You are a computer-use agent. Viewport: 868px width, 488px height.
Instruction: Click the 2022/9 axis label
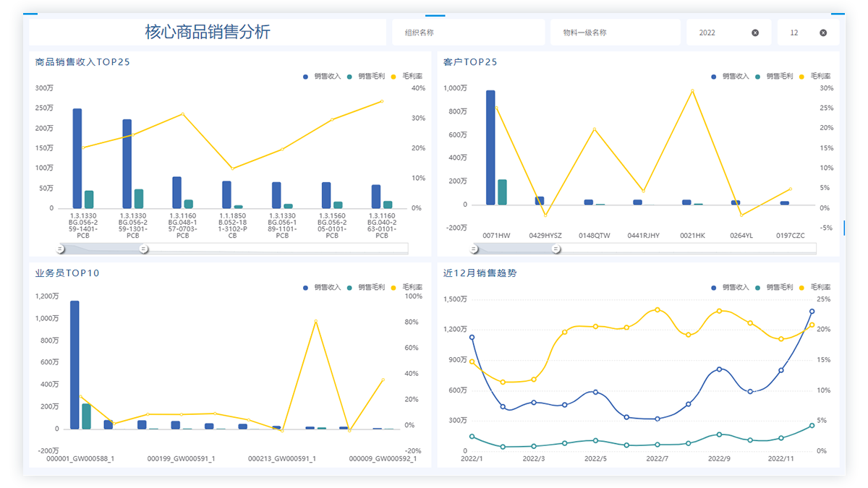tap(719, 458)
